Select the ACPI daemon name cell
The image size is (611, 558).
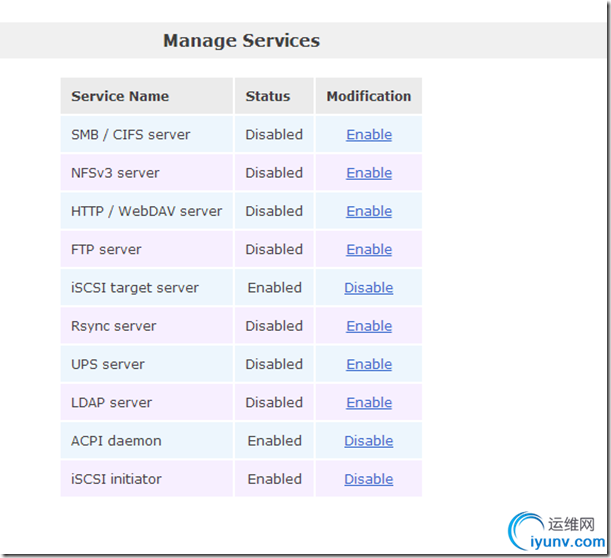pyautogui.click(x=116, y=441)
